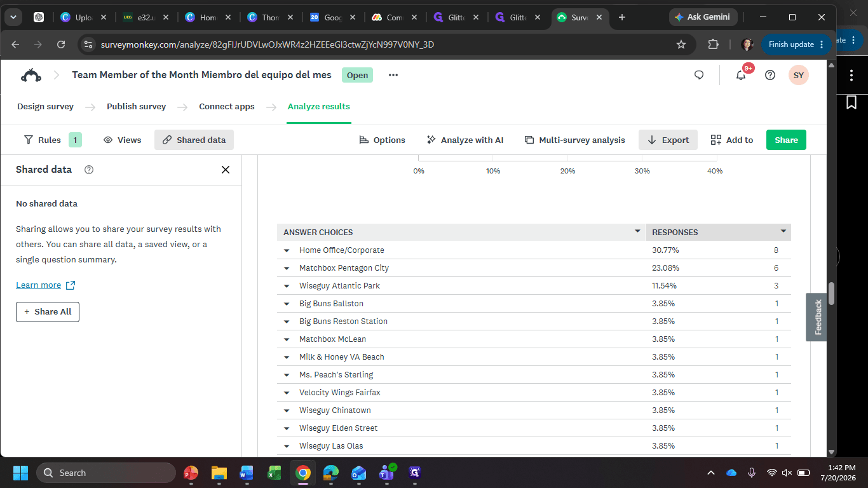Open Multi-survey analysis
Viewport: 868px width, 488px height.
[x=574, y=140]
